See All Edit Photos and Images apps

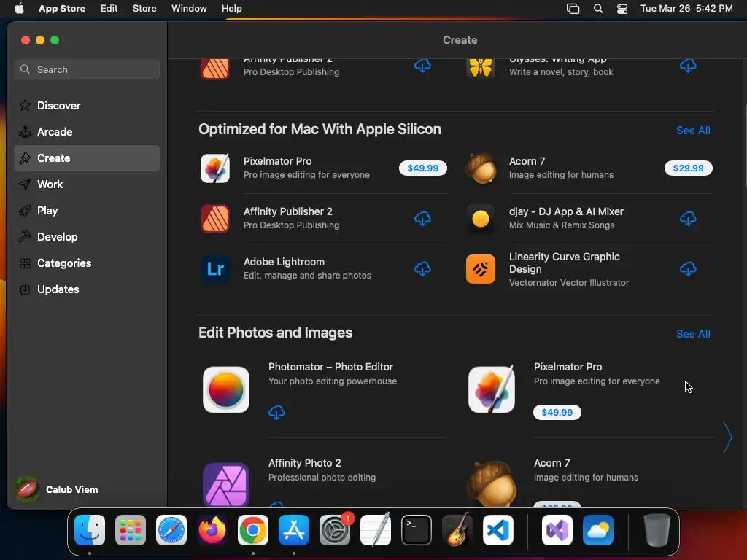pos(693,334)
